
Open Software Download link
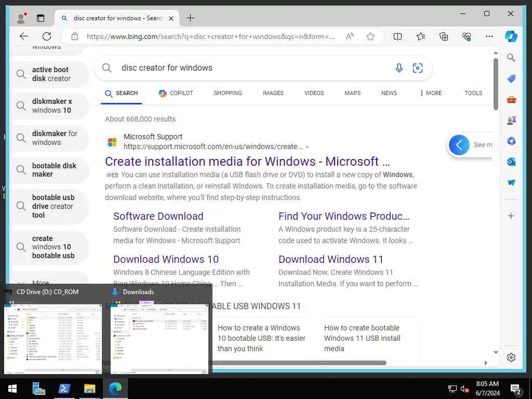[158, 216]
